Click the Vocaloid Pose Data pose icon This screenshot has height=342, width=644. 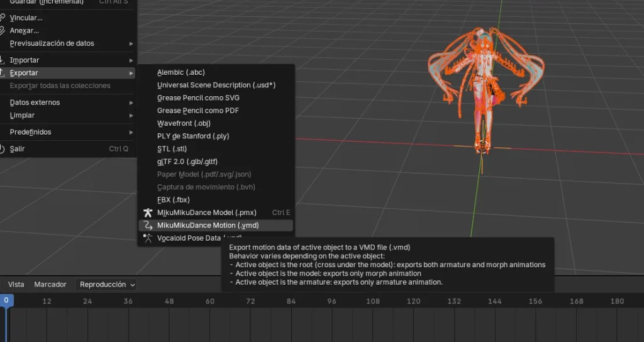148,238
